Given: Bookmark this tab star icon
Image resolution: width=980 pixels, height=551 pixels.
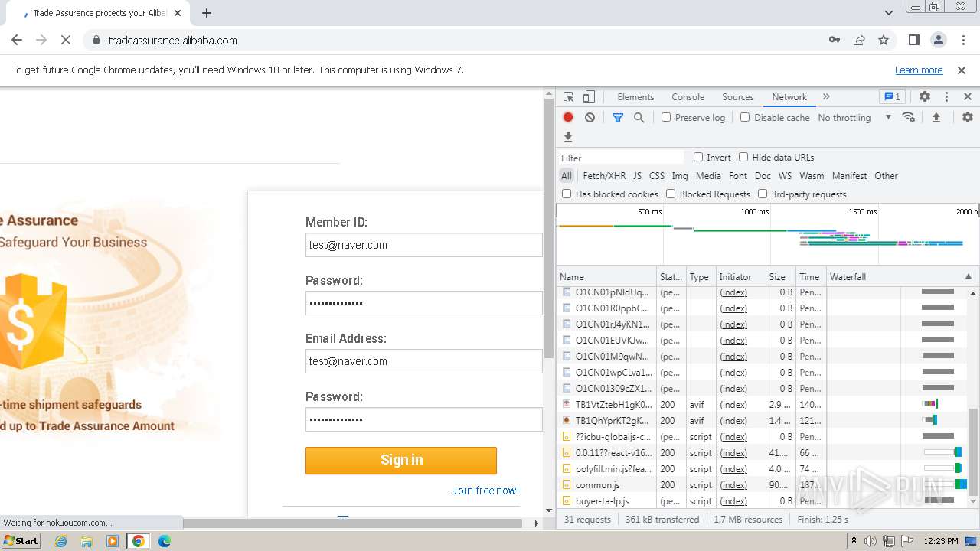Looking at the screenshot, I should point(884,41).
